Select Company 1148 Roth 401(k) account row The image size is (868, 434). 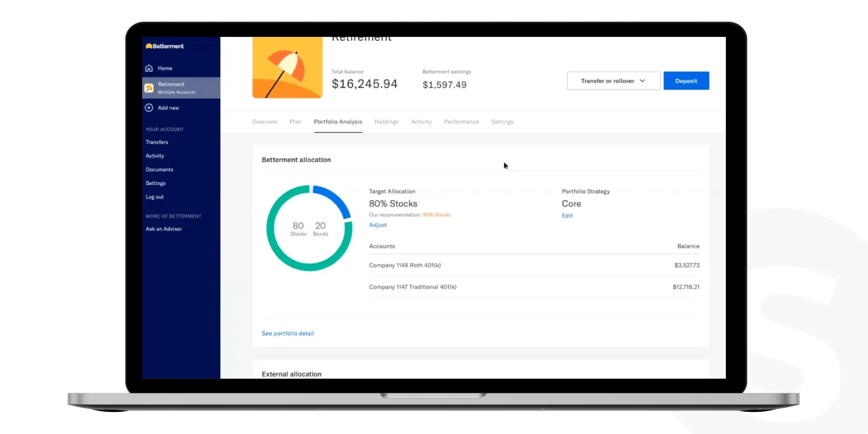[534, 265]
